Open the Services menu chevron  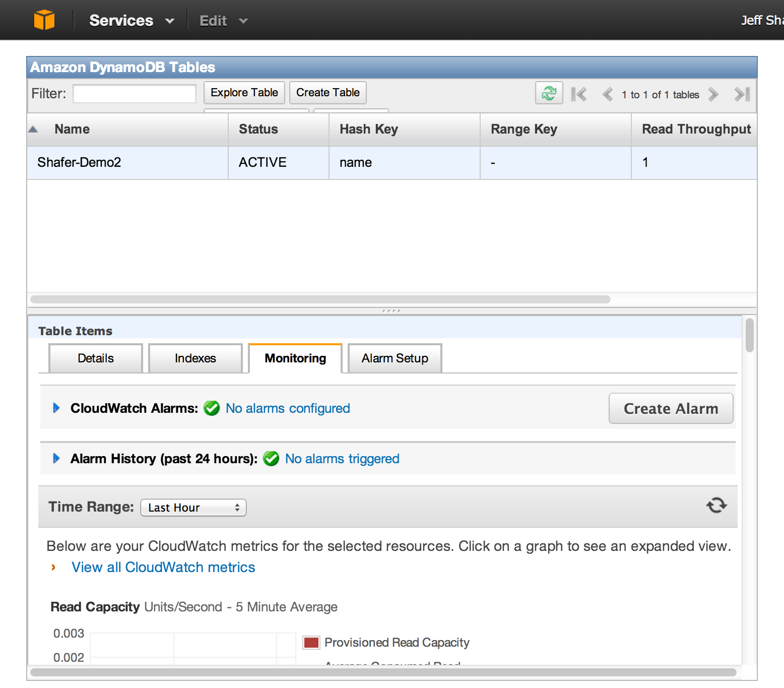tap(170, 21)
